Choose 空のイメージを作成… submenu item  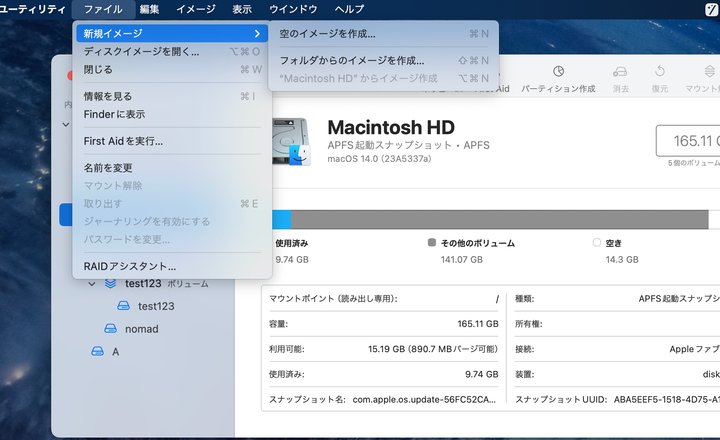(x=383, y=34)
